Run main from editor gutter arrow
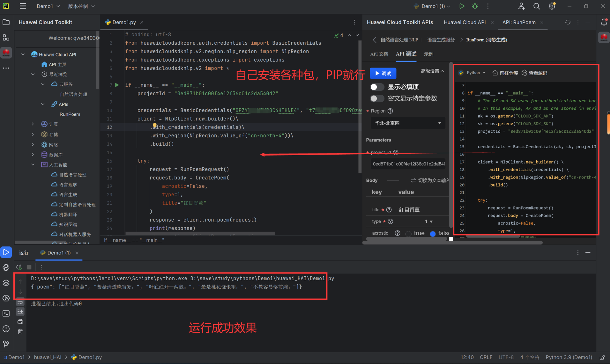The height and width of the screenshot is (364, 610). pyautogui.click(x=117, y=85)
